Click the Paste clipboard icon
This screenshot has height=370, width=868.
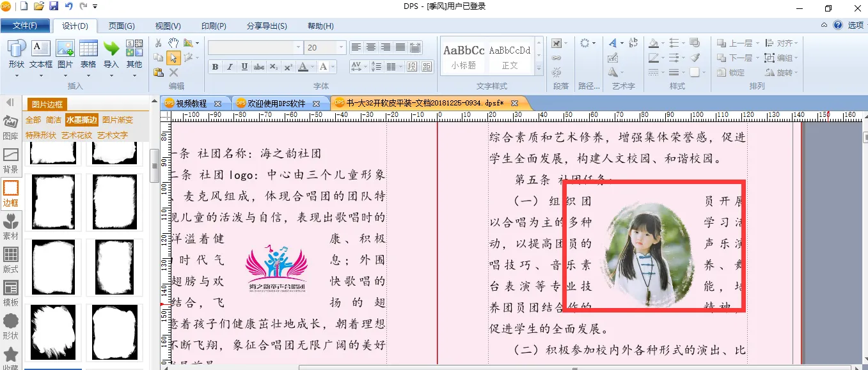click(x=158, y=72)
